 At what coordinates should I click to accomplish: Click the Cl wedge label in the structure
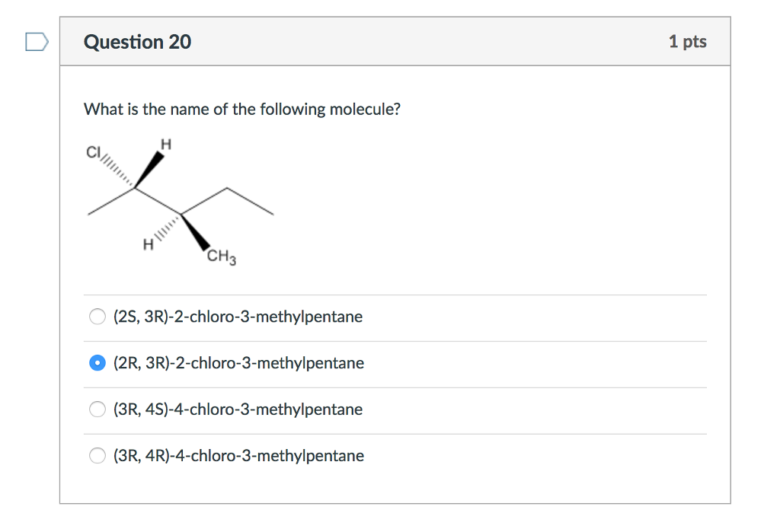click(93, 152)
